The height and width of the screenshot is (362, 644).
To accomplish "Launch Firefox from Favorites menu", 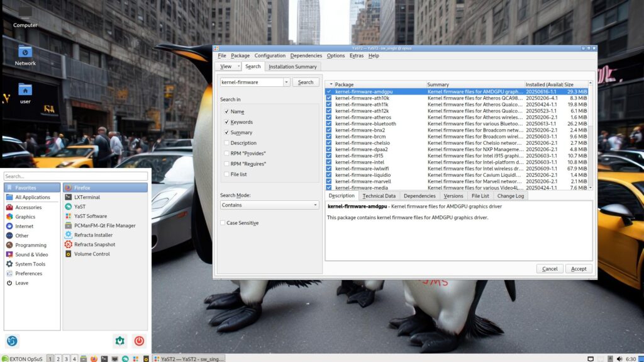I will click(105, 188).
